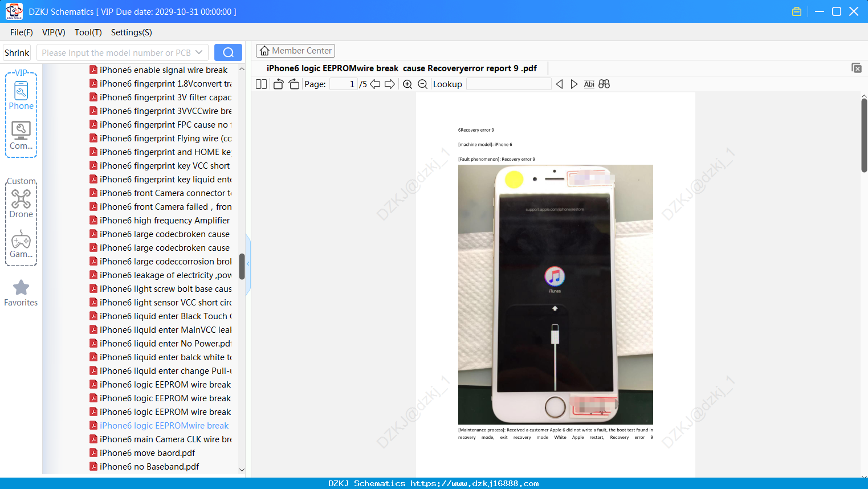This screenshot has width=868, height=489.
Task: Go to the previous PDF page
Action: pos(375,84)
